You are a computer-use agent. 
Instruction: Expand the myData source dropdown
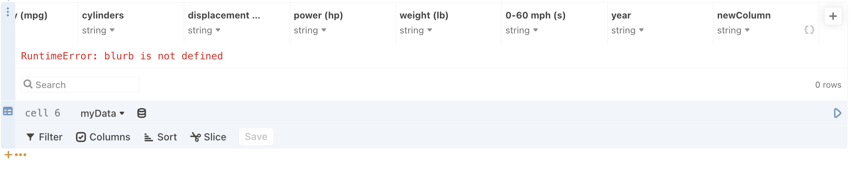pyautogui.click(x=102, y=113)
